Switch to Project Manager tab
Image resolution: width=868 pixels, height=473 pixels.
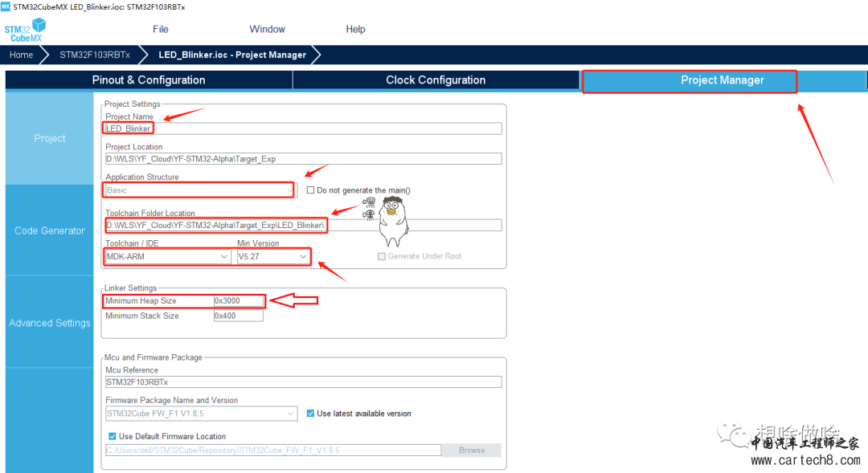723,80
